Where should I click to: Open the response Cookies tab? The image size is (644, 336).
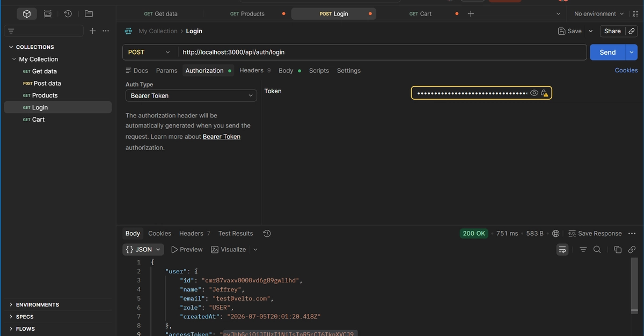point(160,234)
